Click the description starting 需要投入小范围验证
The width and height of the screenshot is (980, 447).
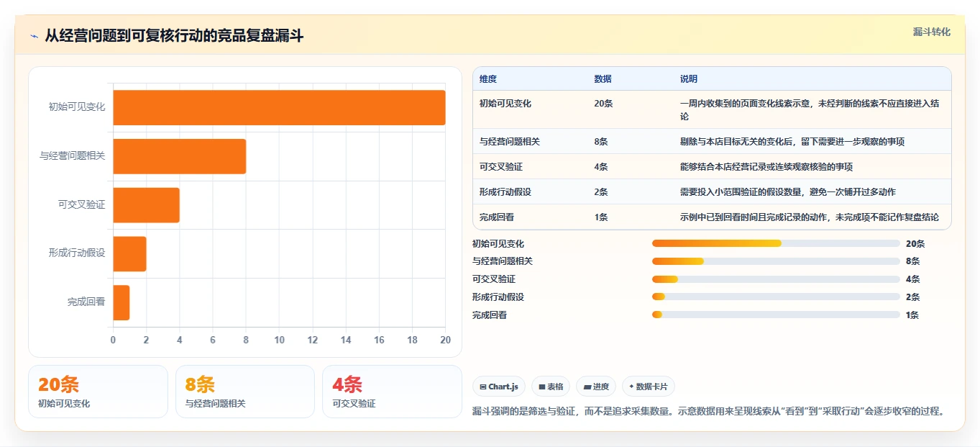point(788,192)
